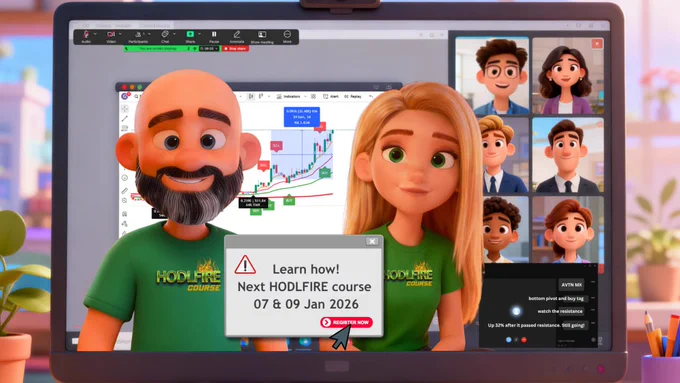Click the 'AVTN MK' chat message
680x383 pixels.
coord(571,285)
